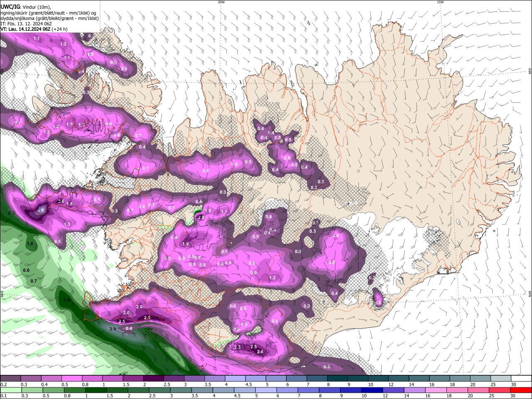Select mauve snow swatch labeled 0.3
The image size is (532, 399).
tap(31, 379)
